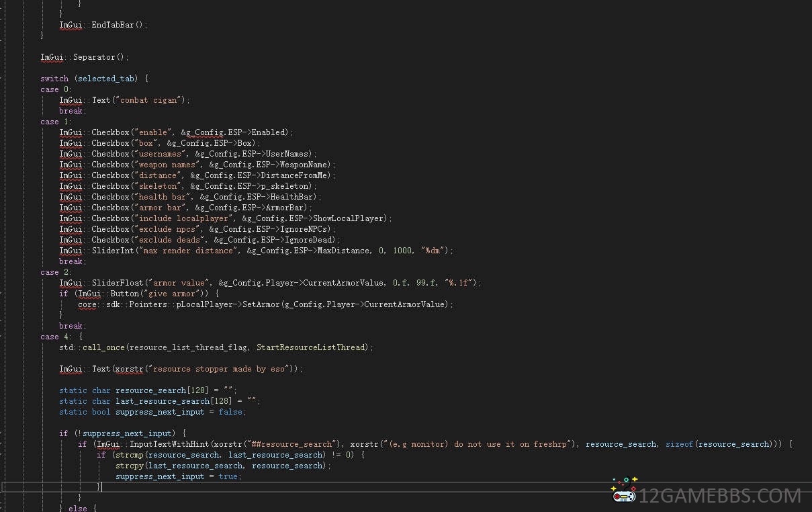812x512 pixels.
Task: Click the StartResourceListThread identifier
Action: (x=312, y=347)
